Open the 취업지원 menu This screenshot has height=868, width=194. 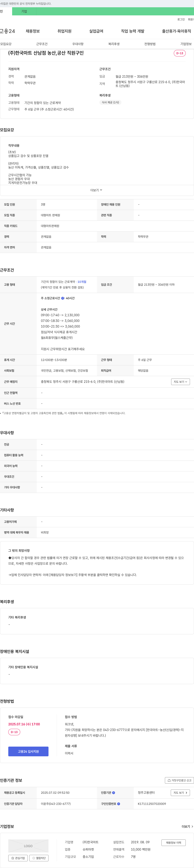coord(64,31)
